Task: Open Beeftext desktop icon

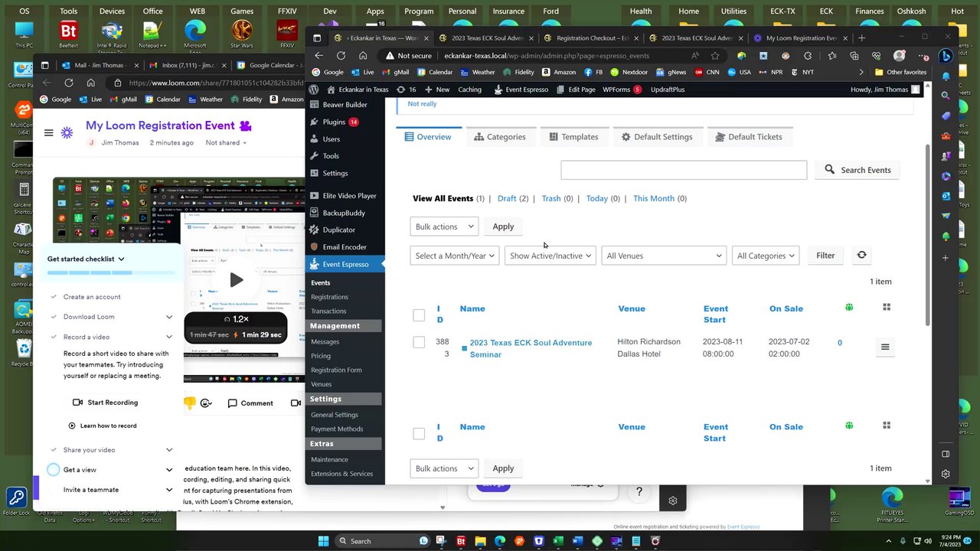Action: [x=68, y=34]
